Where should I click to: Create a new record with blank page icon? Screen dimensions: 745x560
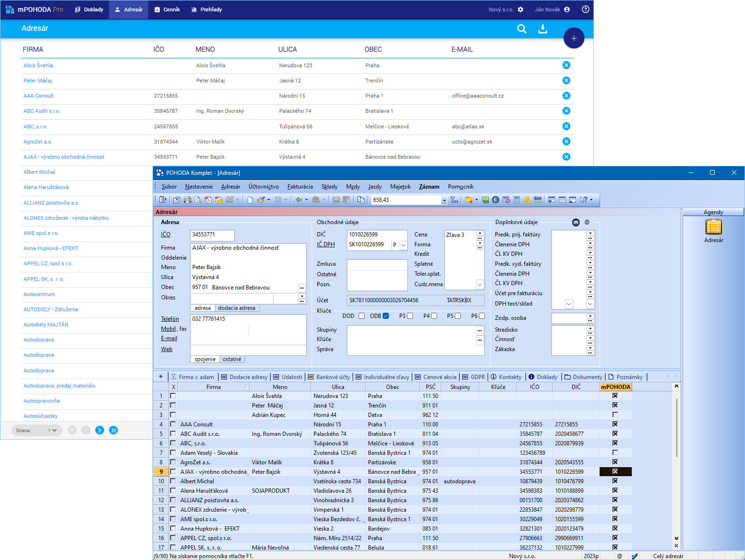[x=250, y=200]
